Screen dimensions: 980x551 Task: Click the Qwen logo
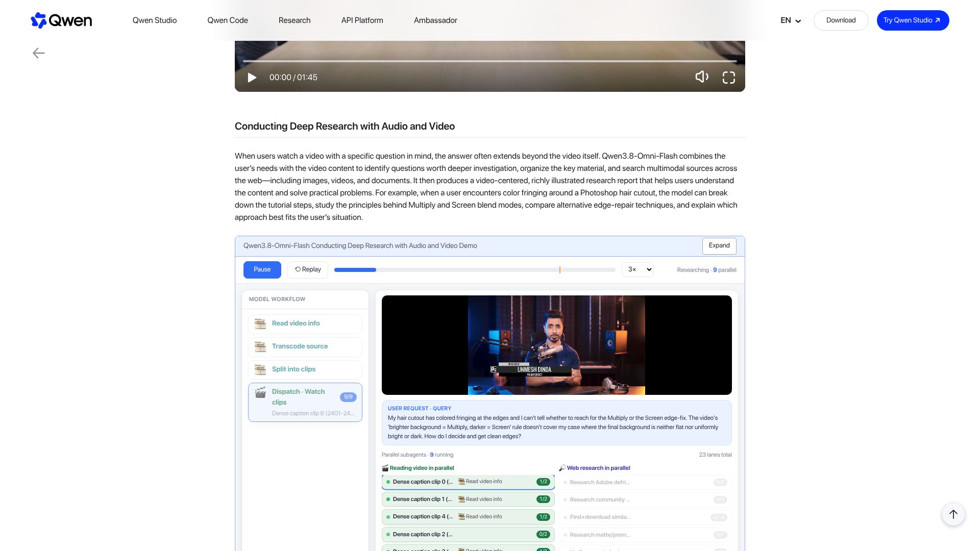point(61,20)
